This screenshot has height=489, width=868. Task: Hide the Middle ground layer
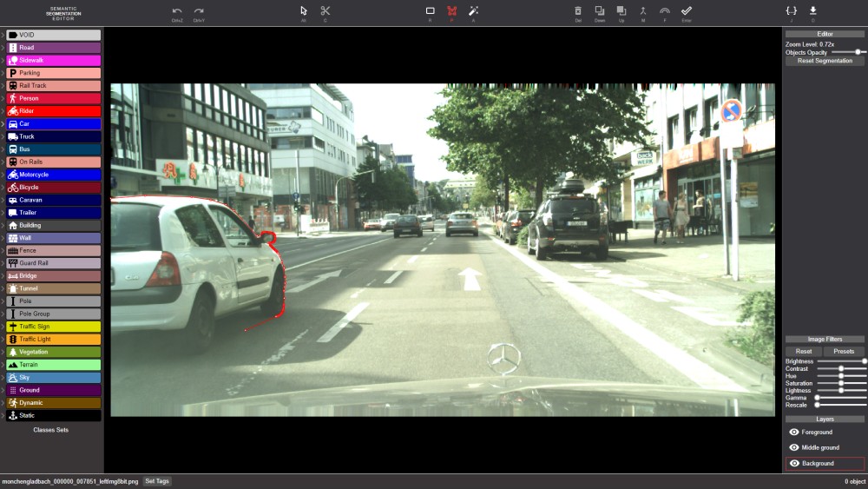[793, 447]
